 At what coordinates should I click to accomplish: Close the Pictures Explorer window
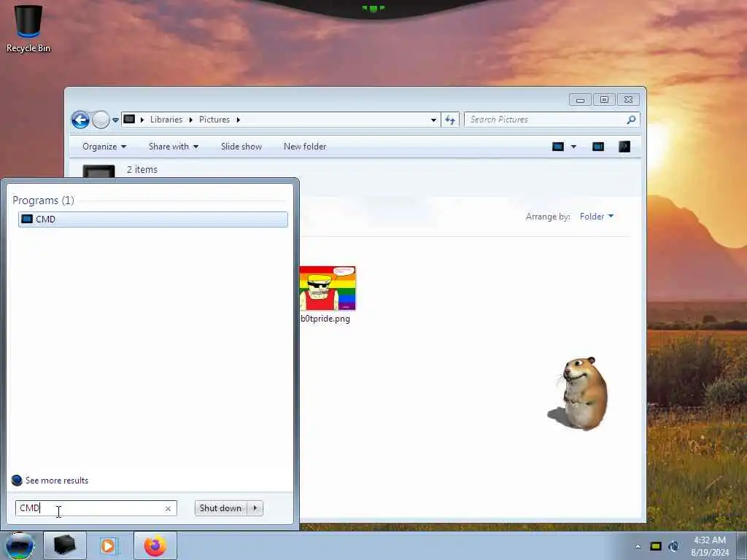[x=628, y=99]
